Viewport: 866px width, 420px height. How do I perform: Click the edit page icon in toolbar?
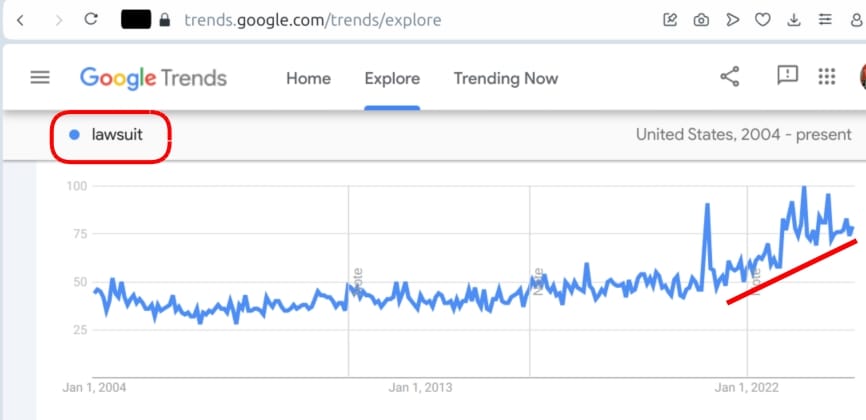tap(670, 20)
